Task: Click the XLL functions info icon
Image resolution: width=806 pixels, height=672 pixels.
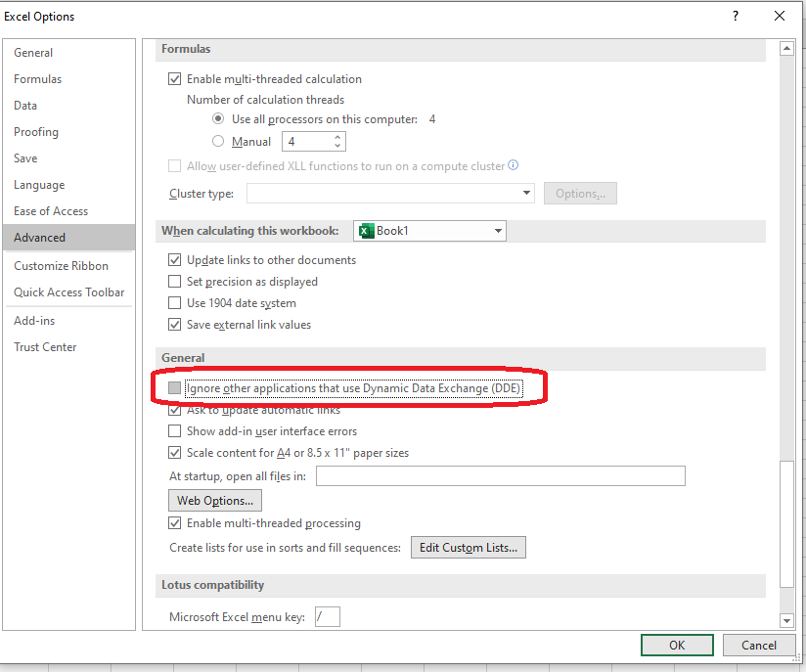Action: point(513,165)
